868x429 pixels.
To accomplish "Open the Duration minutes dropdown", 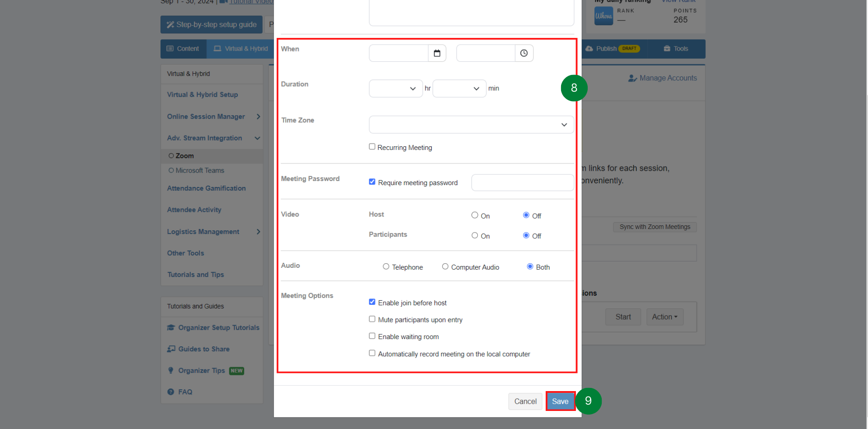I will click(x=459, y=89).
